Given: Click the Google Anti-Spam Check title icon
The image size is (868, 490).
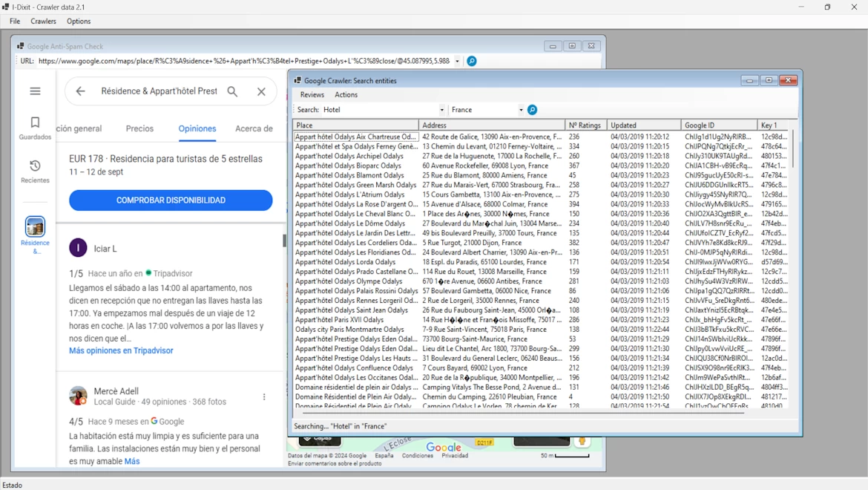Looking at the screenshot, I should (21, 46).
